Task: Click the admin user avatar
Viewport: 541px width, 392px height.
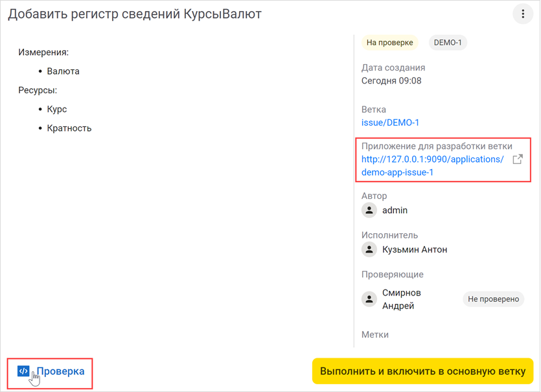Action: [x=369, y=209]
